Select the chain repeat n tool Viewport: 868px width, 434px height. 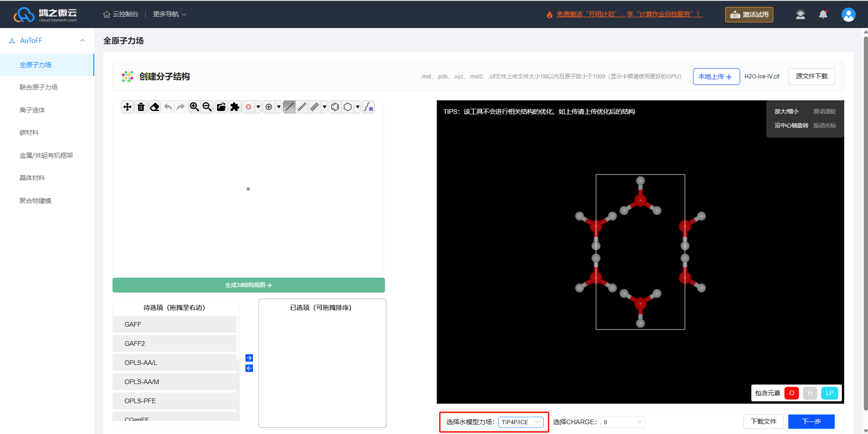pyautogui.click(x=368, y=107)
